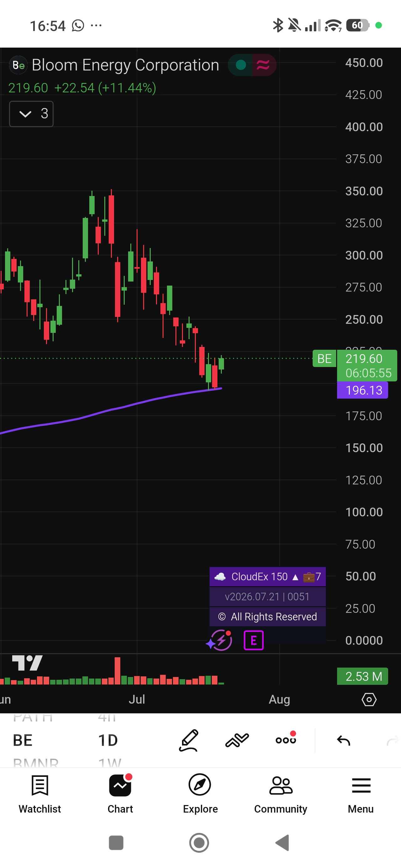
Task: Select the BE price label tag
Action: [325, 359]
